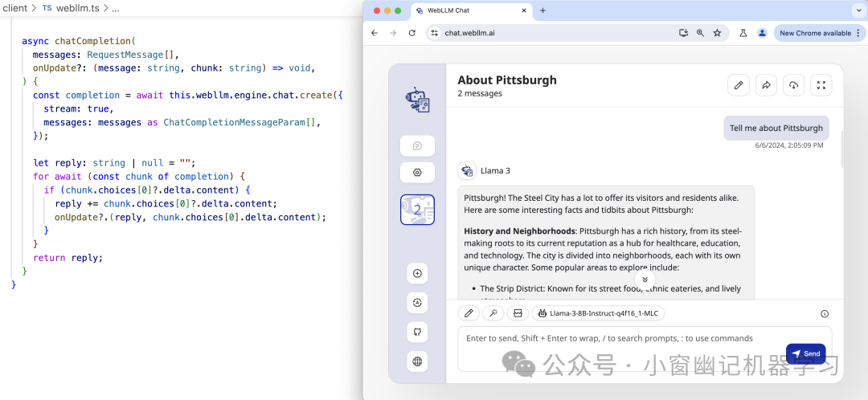Click the globe language icon in sidebar
Screen dimensions: 868x400
click(x=417, y=361)
